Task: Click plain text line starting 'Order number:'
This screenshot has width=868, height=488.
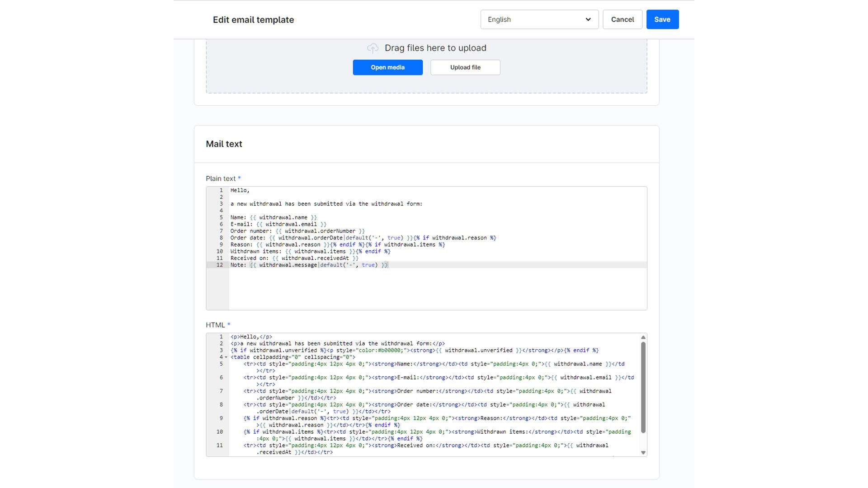Action: pos(297,231)
